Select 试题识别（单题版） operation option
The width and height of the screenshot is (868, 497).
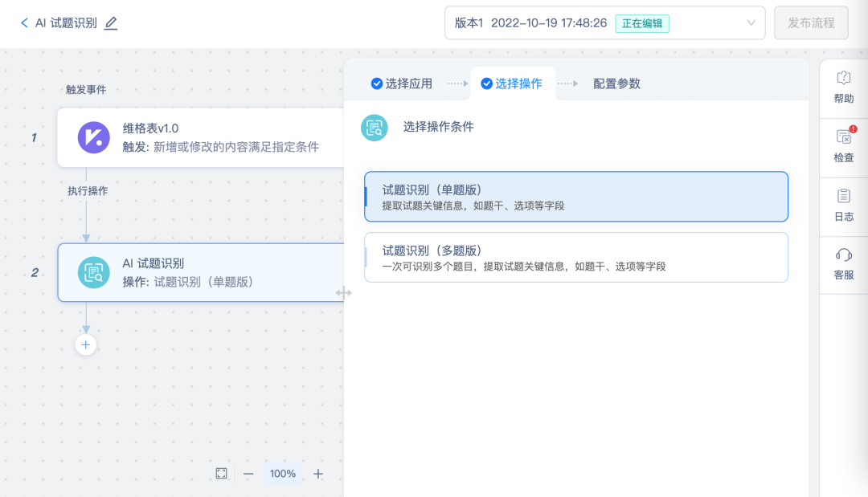[575, 197]
